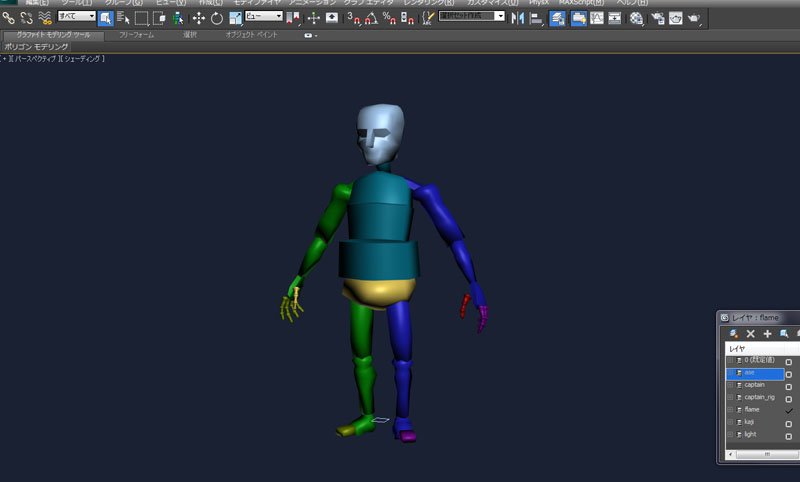Click the Mirror tool icon

[x=518, y=18]
